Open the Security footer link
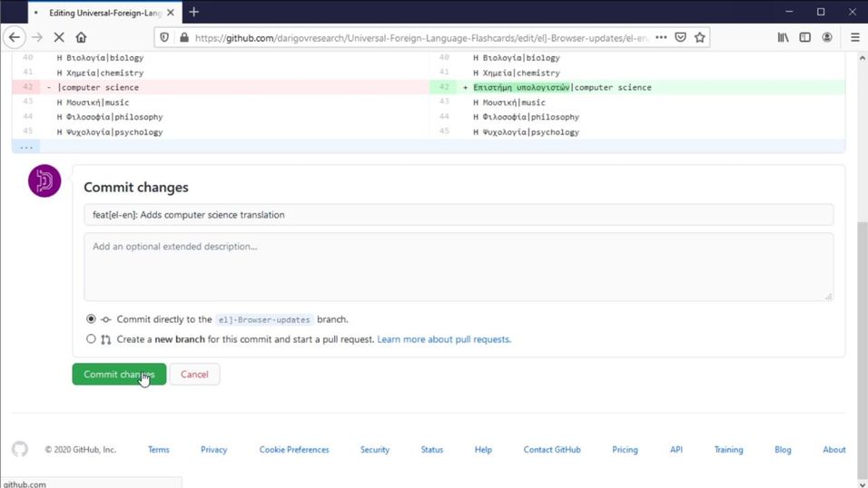The width and height of the screenshot is (868, 488). click(375, 450)
